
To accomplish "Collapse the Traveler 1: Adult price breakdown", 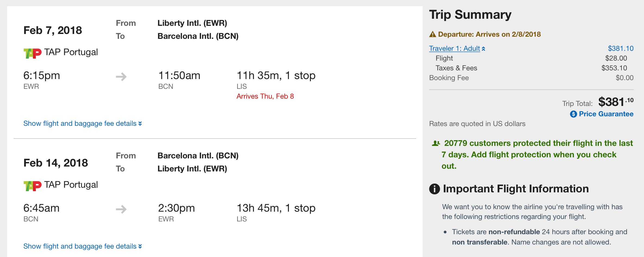I will 457,49.
